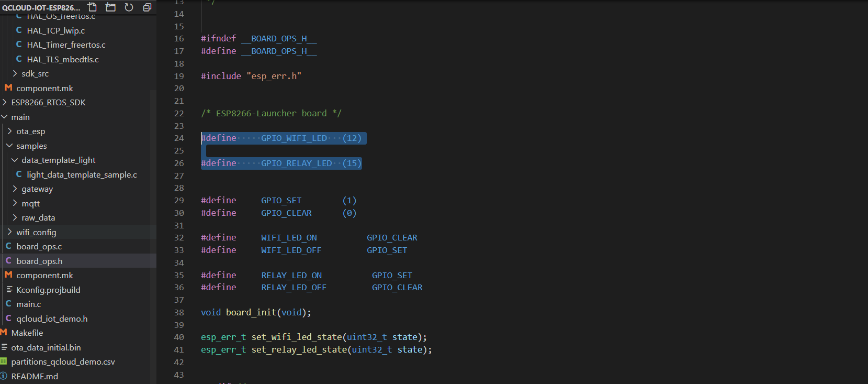
Task: Click the __BOARD_OPS_H__ guard on ifndef line
Action: [279, 38]
